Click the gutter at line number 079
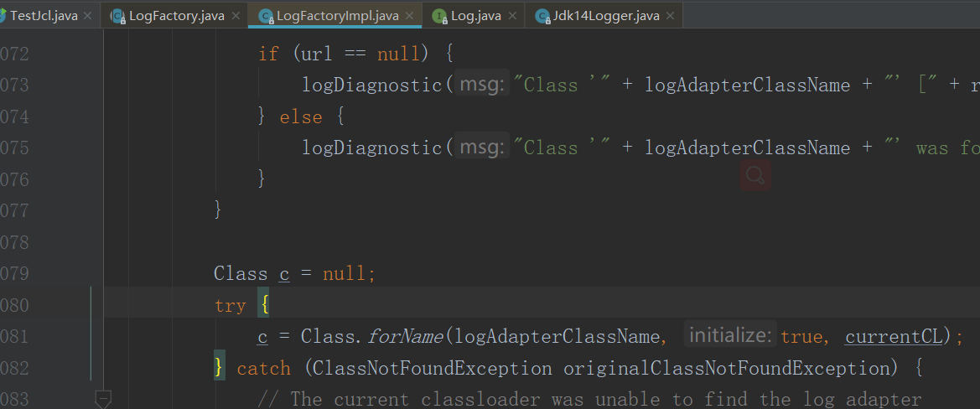Screen dimensions: 980x409 [x=14, y=274]
